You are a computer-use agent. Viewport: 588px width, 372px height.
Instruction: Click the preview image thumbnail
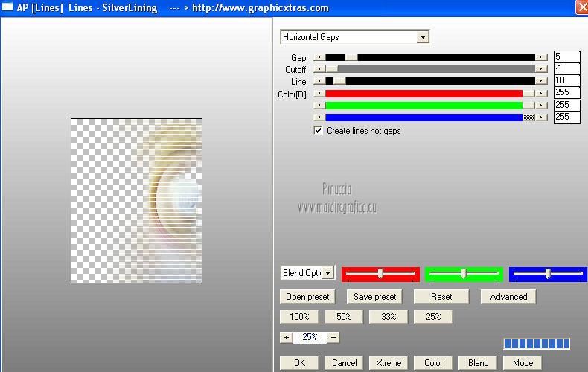click(136, 201)
